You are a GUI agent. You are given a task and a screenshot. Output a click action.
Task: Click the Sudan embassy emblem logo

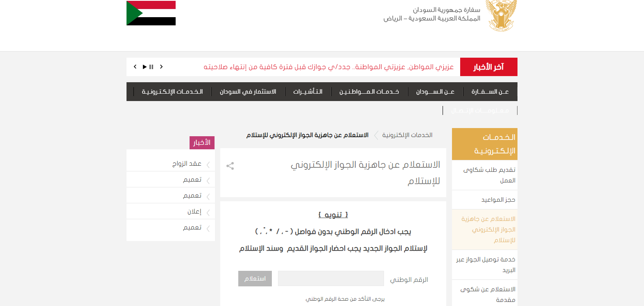pyautogui.click(x=501, y=16)
